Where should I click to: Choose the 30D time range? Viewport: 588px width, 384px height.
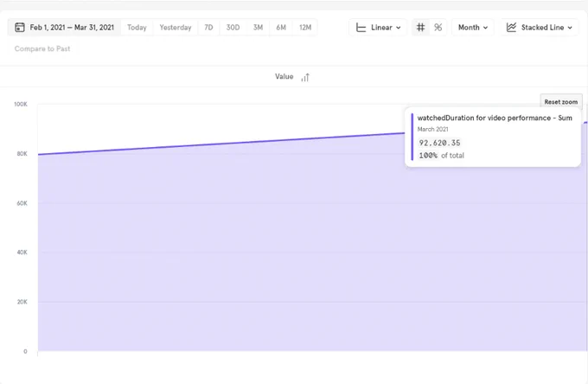[233, 28]
